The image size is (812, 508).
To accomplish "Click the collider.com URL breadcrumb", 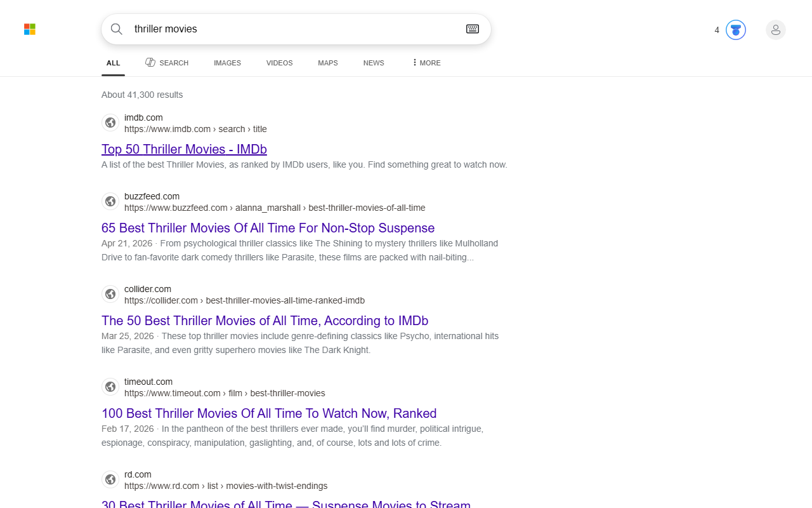I will coord(244,300).
